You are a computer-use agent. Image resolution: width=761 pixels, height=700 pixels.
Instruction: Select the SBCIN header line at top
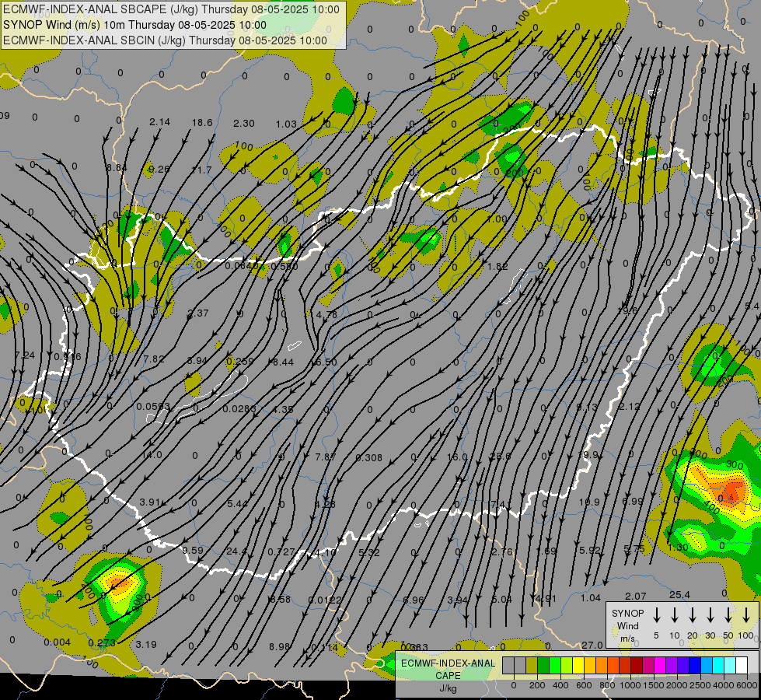(165, 40)
